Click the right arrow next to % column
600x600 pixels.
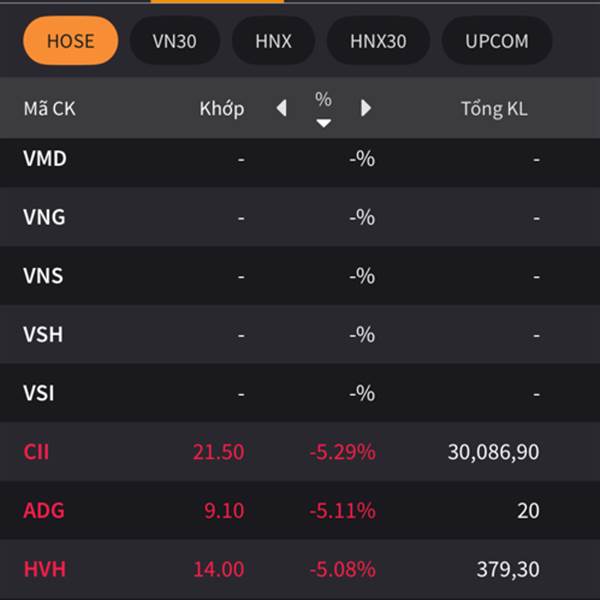365,108
